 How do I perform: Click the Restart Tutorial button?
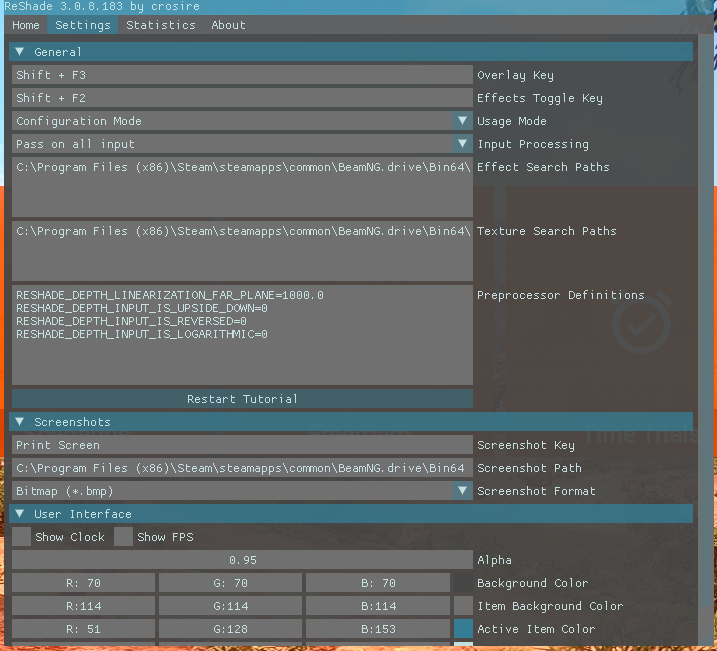[x=242, y=399]
